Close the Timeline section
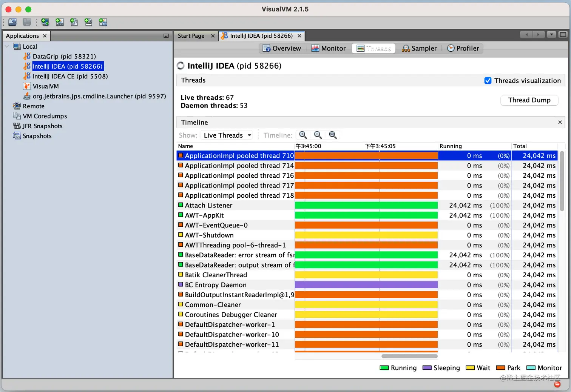The width and height of the screenshot is (571, 392). [x=560, y=122]
